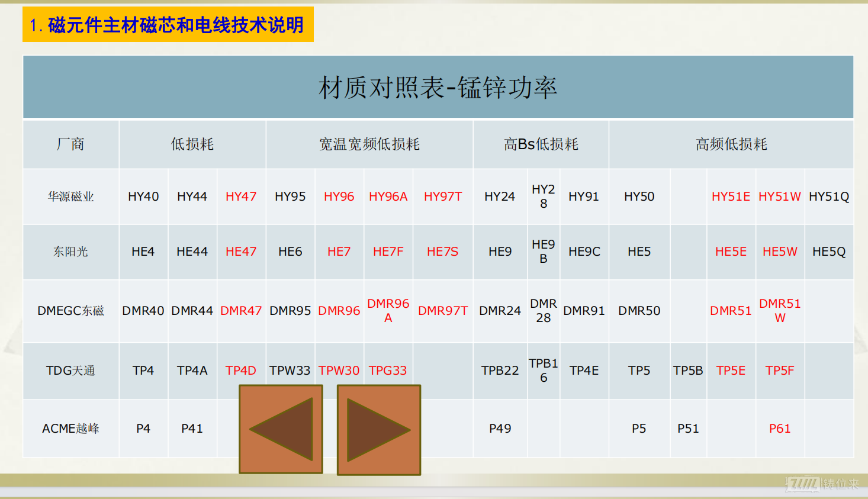Select the 低损耗 column header
This screenshot has width=868, height=499.
[x=192, y=144]
